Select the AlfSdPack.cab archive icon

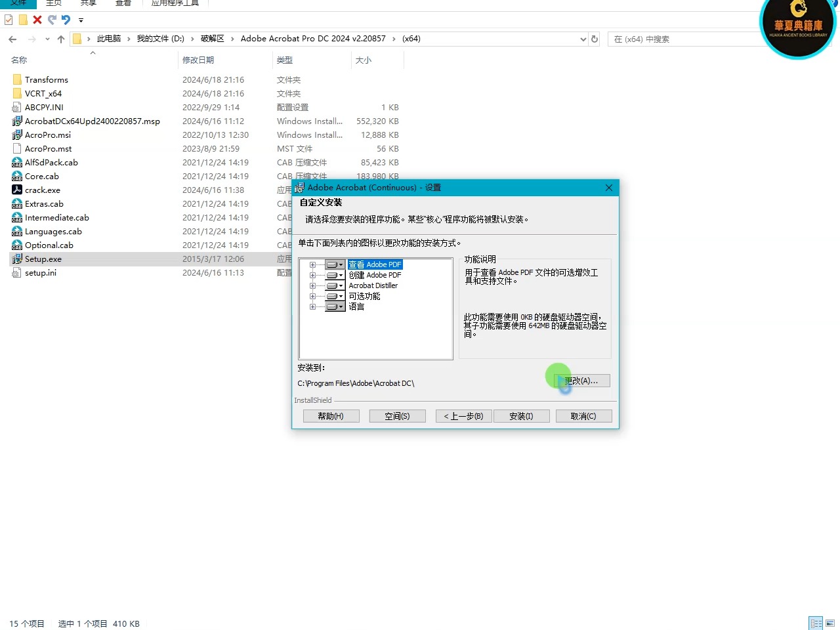[17, 163]
